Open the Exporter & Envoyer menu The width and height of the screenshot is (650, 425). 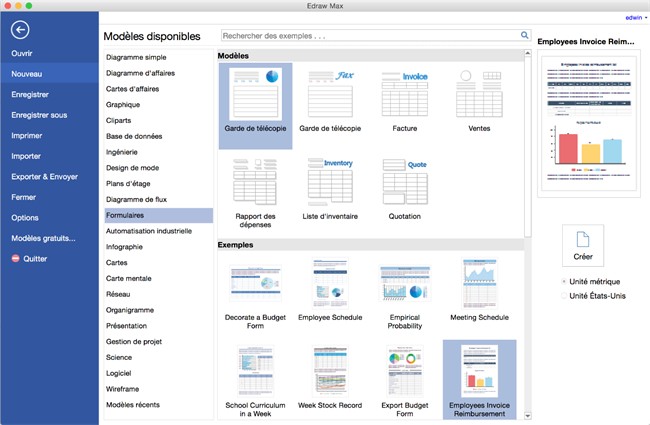click(x=44, y=176)
